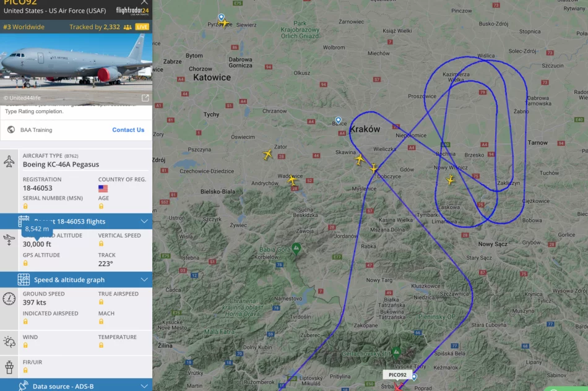Click lock icon under True Airspeed
This screenshot has height=391, width=588.
[x=101, y=302]
